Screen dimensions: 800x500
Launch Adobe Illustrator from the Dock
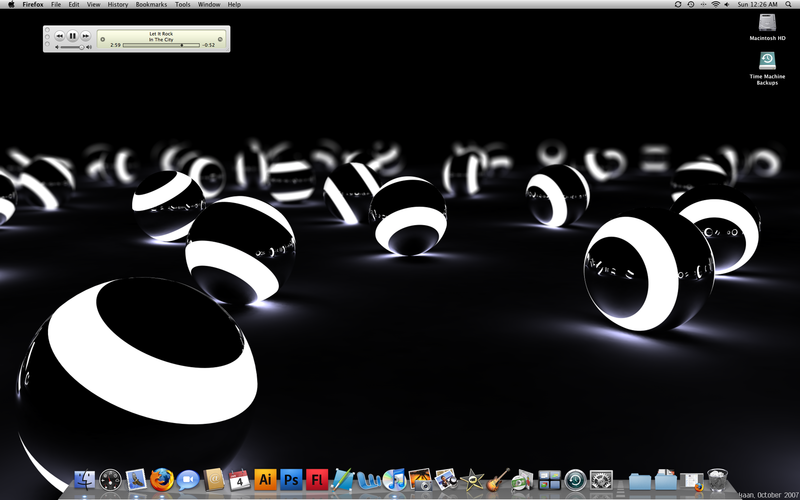[x=265, y=480]
